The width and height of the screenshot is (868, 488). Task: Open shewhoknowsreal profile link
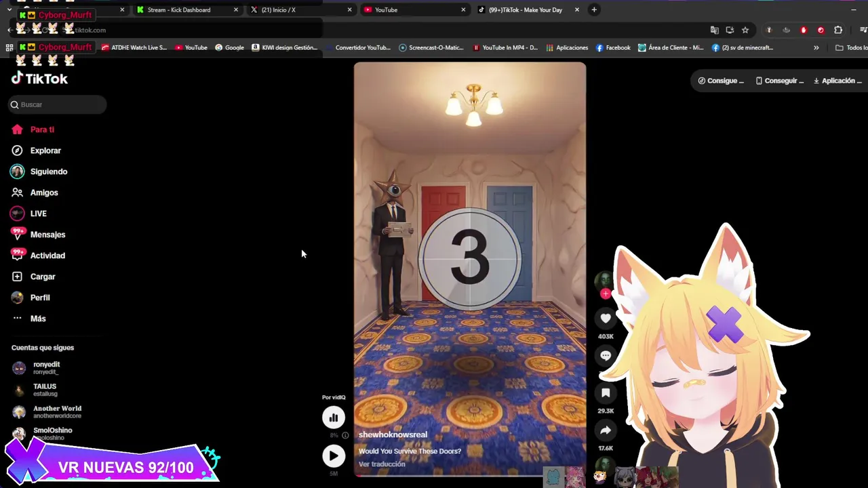(393, 434)
